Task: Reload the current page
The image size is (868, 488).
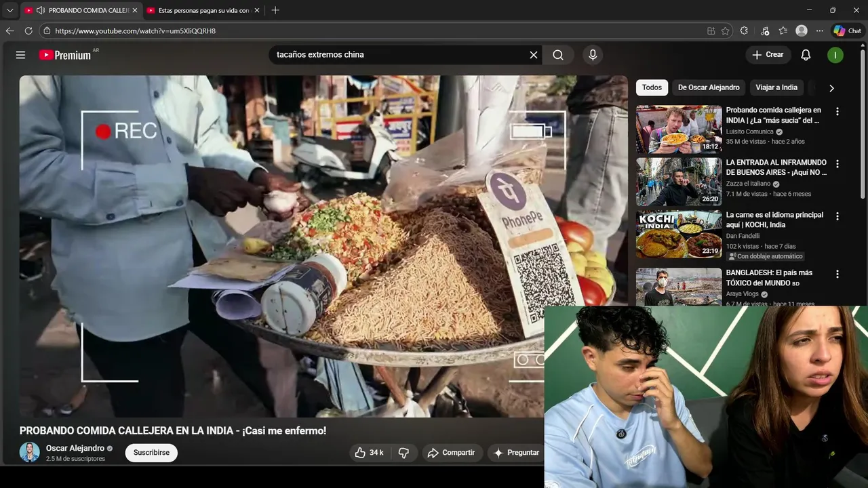Action: click(28, 30)
